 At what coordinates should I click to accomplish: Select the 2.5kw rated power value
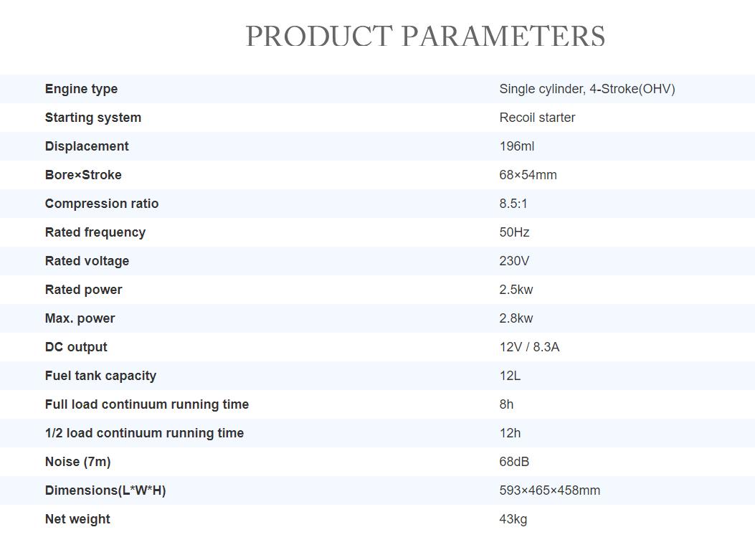click(x=516, y=290)
